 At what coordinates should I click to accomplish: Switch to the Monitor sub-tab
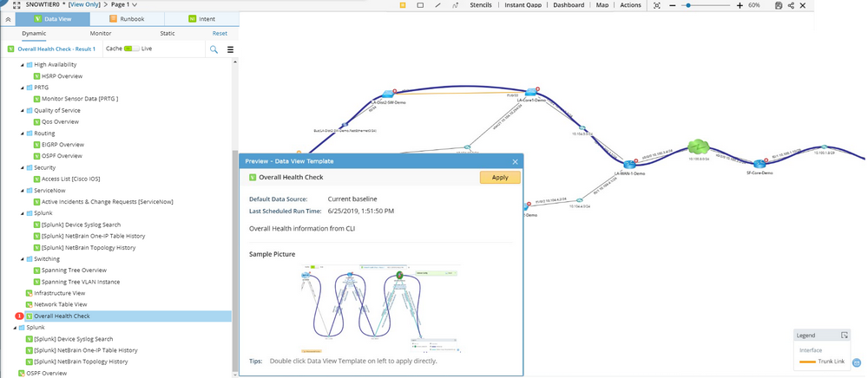click(101, 33)
